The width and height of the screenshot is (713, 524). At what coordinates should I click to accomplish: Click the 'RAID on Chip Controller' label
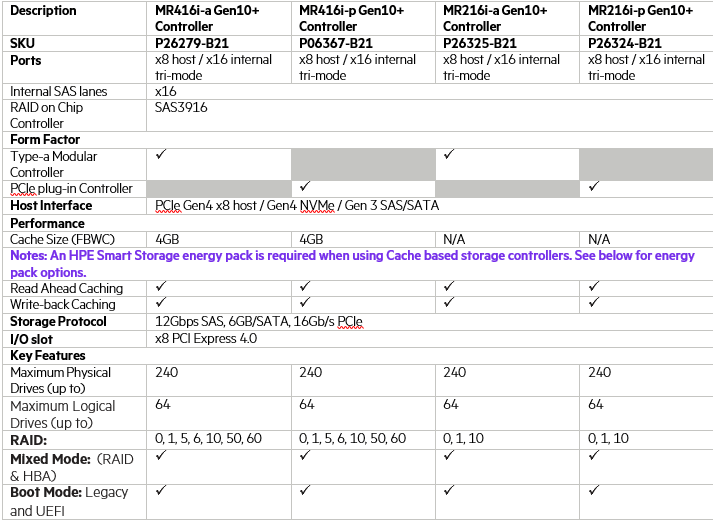tap(46, 115)
